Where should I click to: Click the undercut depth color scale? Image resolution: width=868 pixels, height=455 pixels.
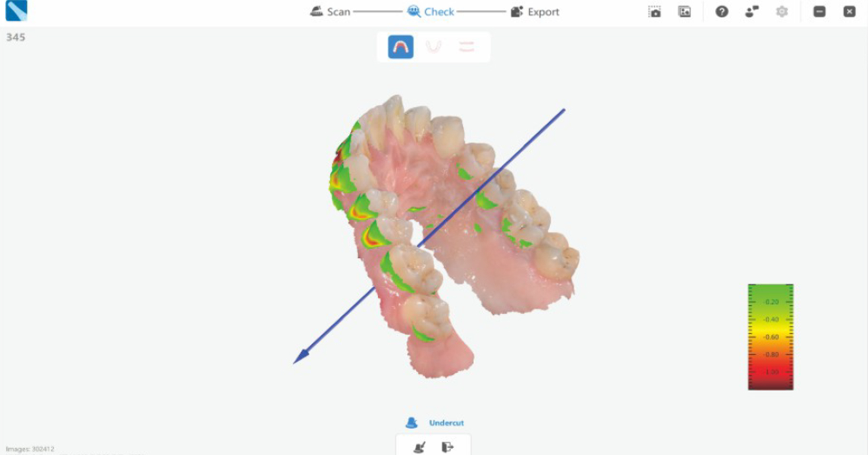(x=771, y=337)
